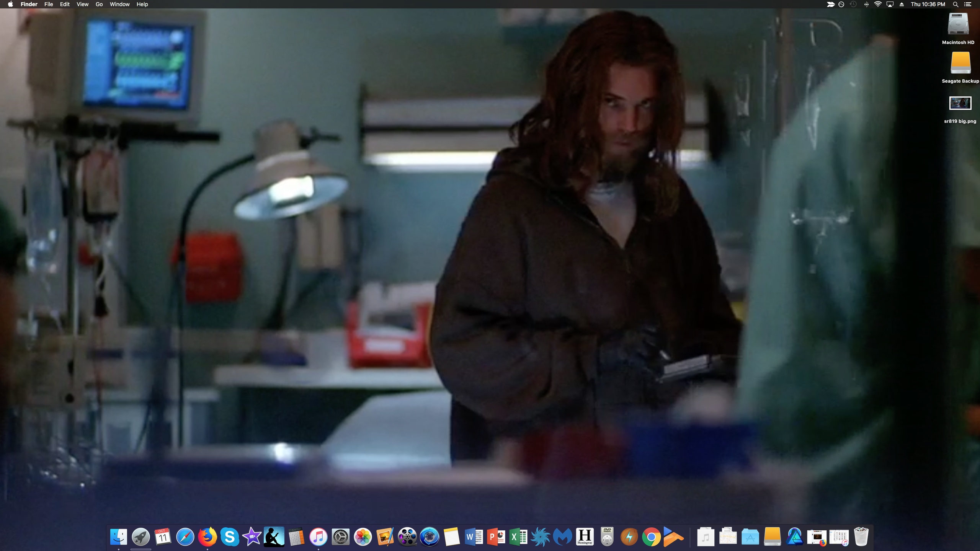
Task: Open Launchpad rocket icon in Dock
Action: click(141, 537)
